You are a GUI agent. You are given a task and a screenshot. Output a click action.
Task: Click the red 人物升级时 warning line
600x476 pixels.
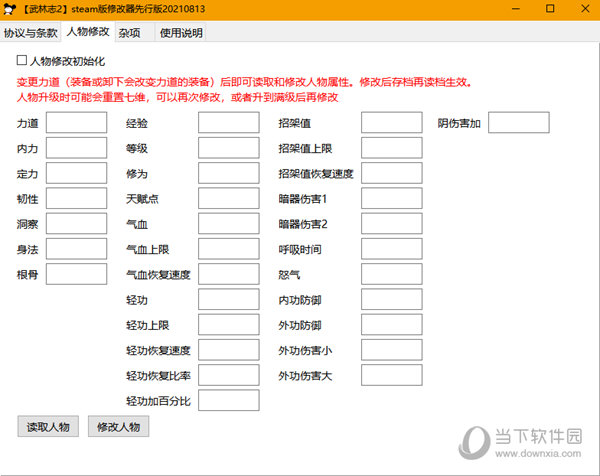tap(178, 97)
